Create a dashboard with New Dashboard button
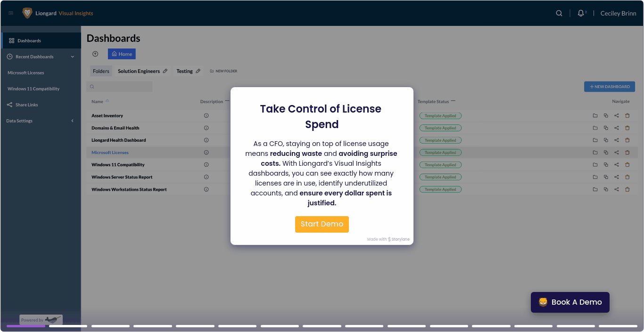This screenshot has height=332, width=644. (609, 87)
